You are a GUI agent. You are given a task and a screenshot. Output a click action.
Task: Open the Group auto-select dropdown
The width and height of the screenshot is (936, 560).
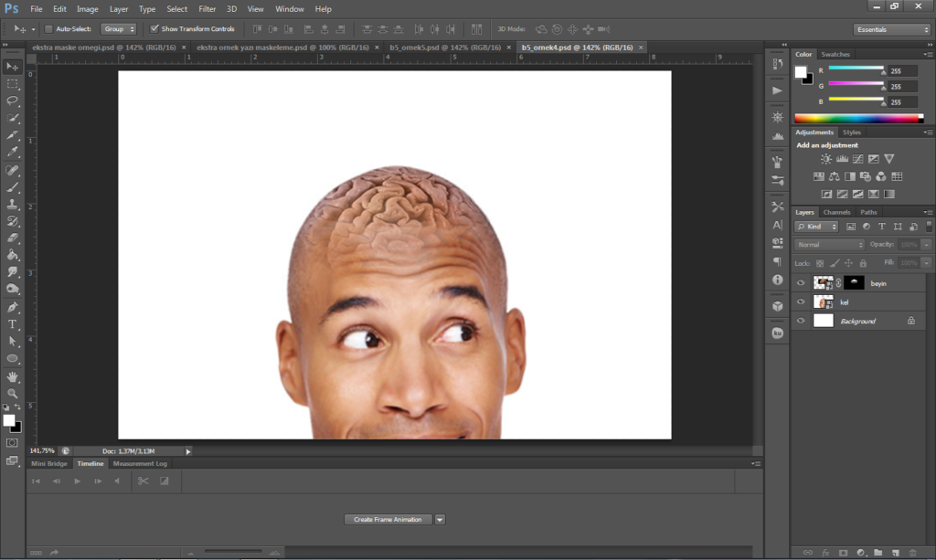point(119,29)
